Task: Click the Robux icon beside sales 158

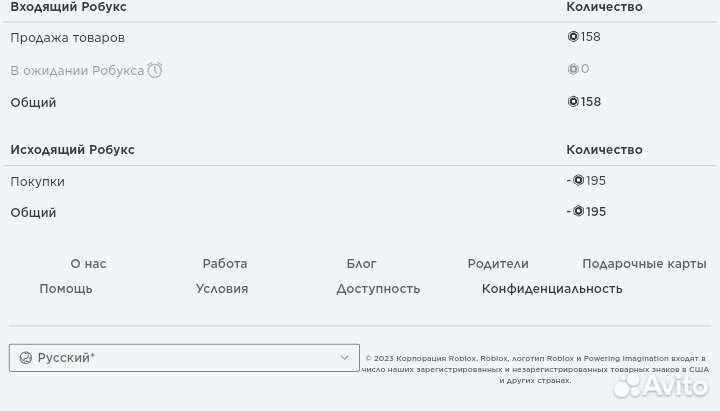Action: click(573, 37)
